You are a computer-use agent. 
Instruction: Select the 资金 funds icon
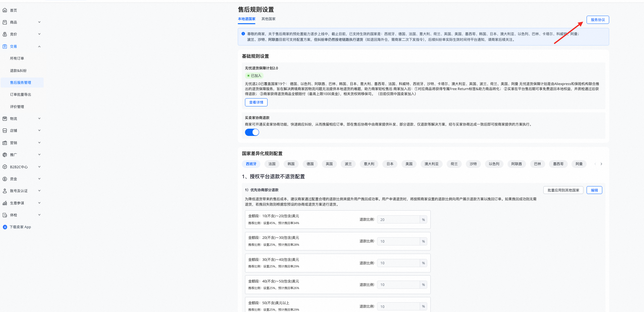[x=5, y=179]
